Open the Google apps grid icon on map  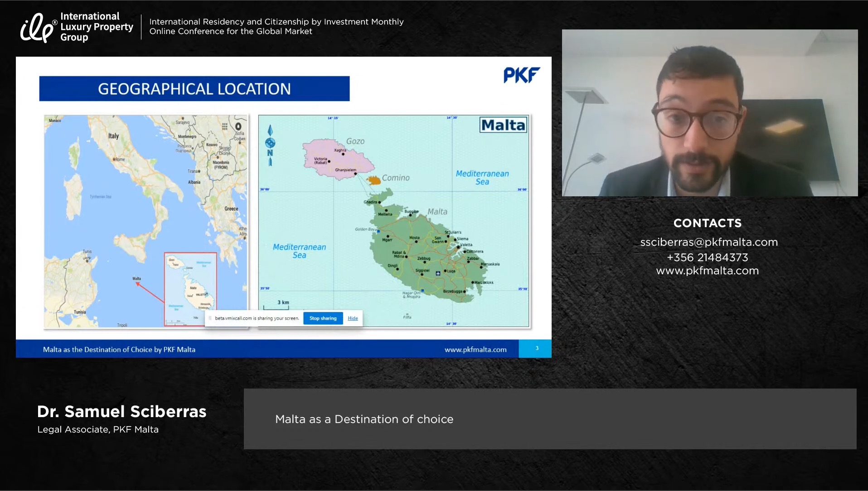tap(225, 126)
